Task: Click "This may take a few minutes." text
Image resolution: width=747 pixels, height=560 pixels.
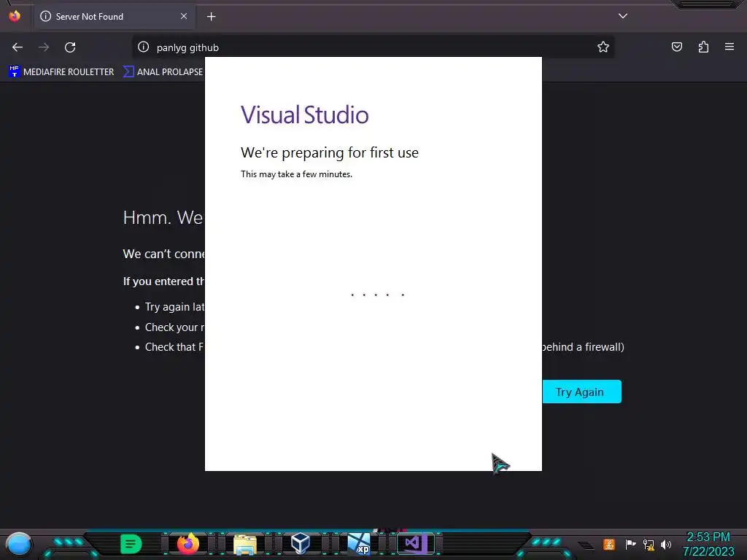Action: (296, 174)
